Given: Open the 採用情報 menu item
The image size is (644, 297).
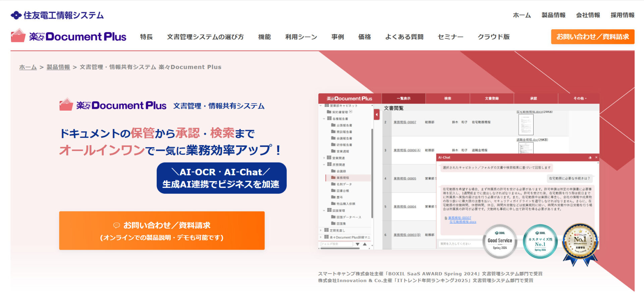Looking at the screenshot, I should [623, 15].
